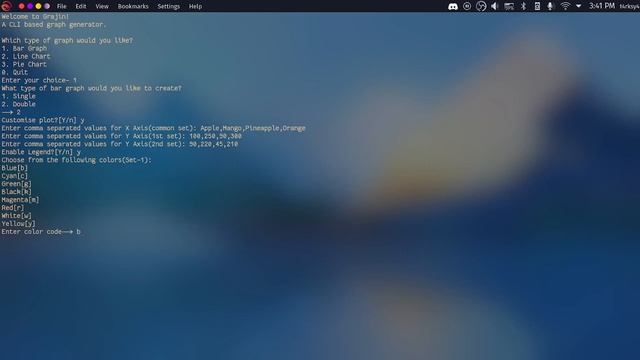This screenshot has width=640, height=360.
Task: Click the 'Black[k]' color line
Action: coord(16,191)
